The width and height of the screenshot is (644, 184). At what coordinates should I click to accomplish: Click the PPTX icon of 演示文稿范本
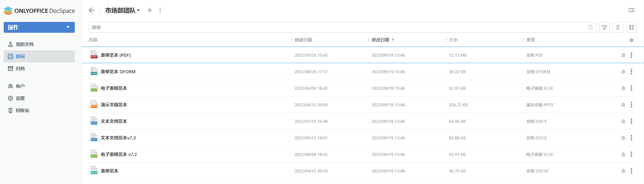[94, 104]
